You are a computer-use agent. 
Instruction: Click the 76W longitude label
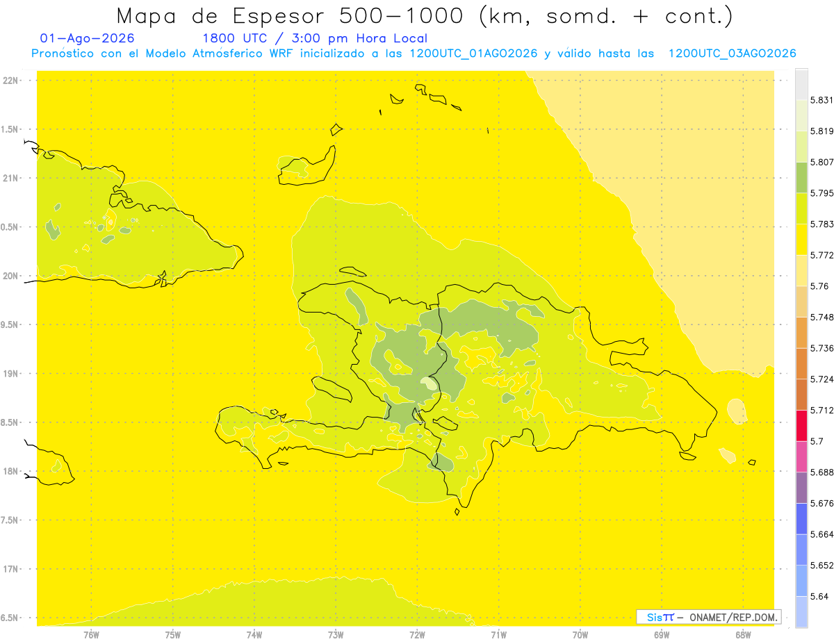[x=91, y=634]
